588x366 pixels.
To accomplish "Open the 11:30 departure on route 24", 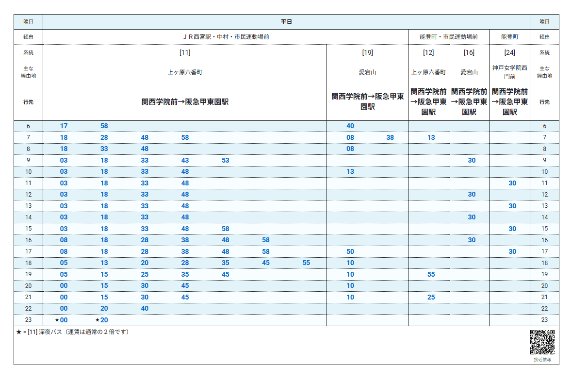I will point(512,183).
